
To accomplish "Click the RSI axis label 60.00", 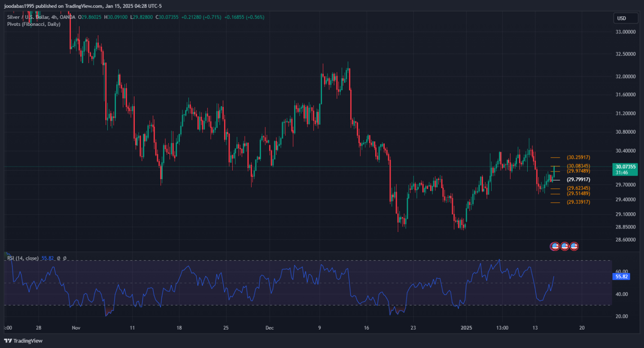I will pos(622,272).
